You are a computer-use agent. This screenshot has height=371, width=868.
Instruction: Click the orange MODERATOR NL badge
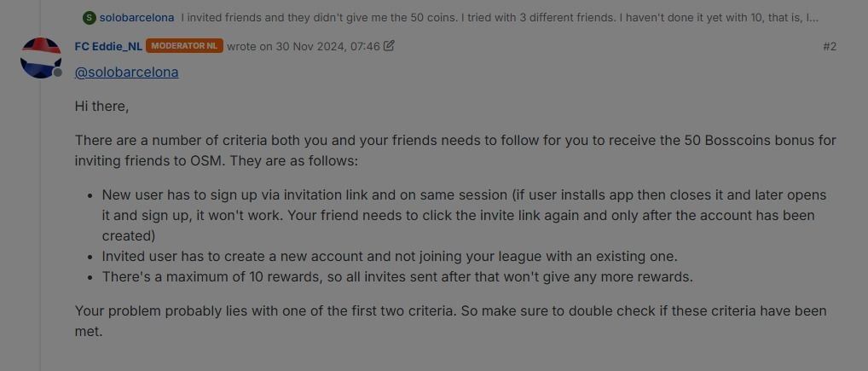(184, 46)
